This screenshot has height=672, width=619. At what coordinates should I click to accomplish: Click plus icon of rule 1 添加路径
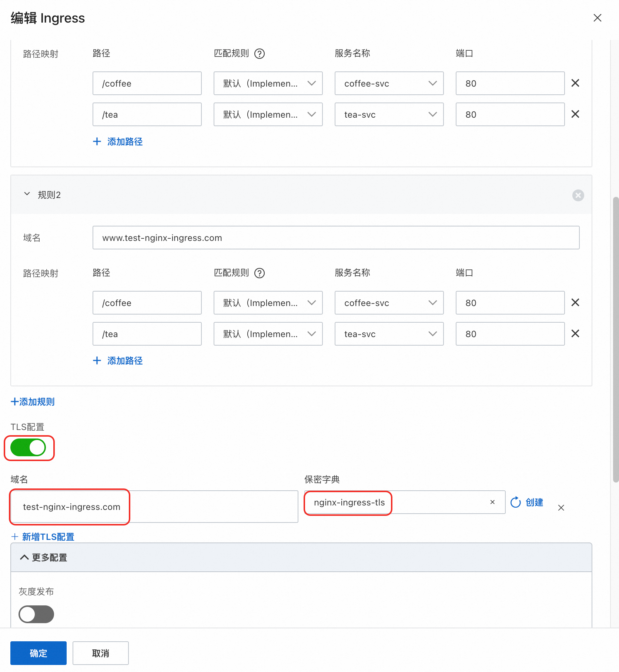coord(97,141)
